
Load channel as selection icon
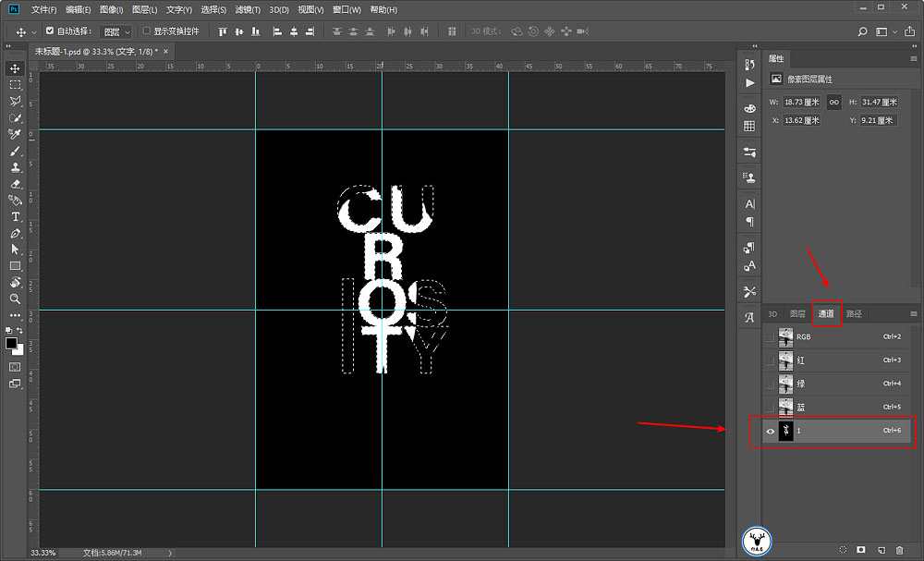click(x=843, y=550)
